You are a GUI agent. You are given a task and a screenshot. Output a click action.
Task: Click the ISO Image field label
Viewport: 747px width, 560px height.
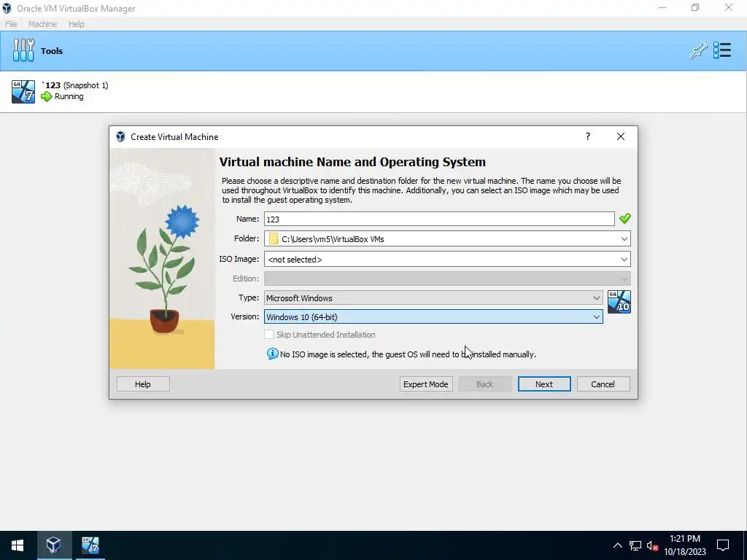pos(239,259)
